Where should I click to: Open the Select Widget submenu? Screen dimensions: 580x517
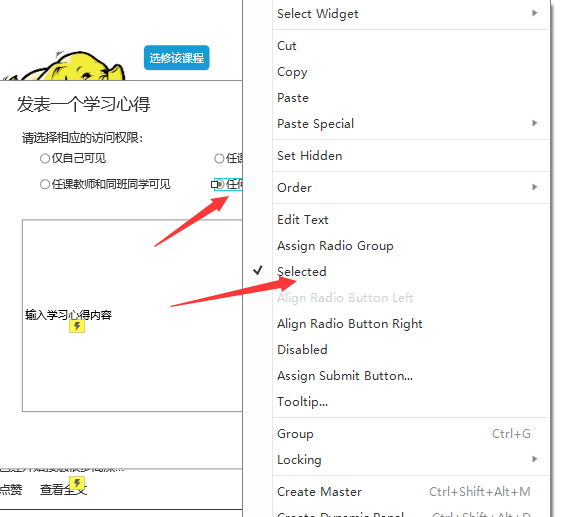pyautogui.click(x=411, y=14)
